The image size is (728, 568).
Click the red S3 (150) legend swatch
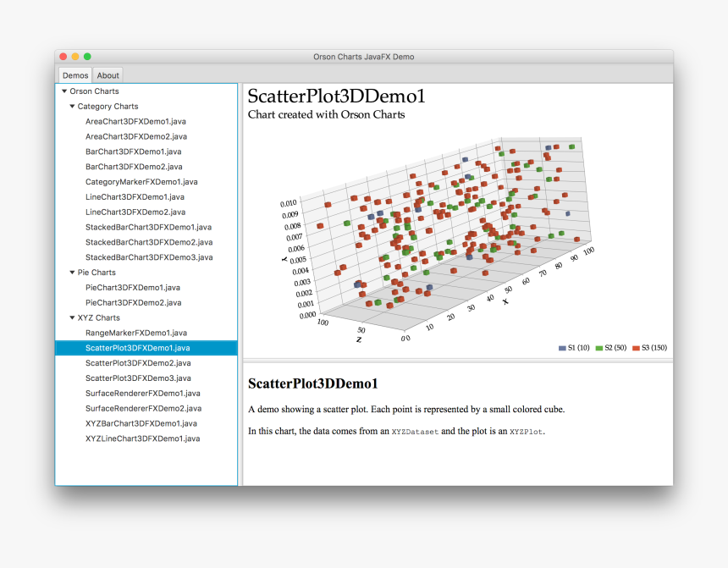[636, 348]
